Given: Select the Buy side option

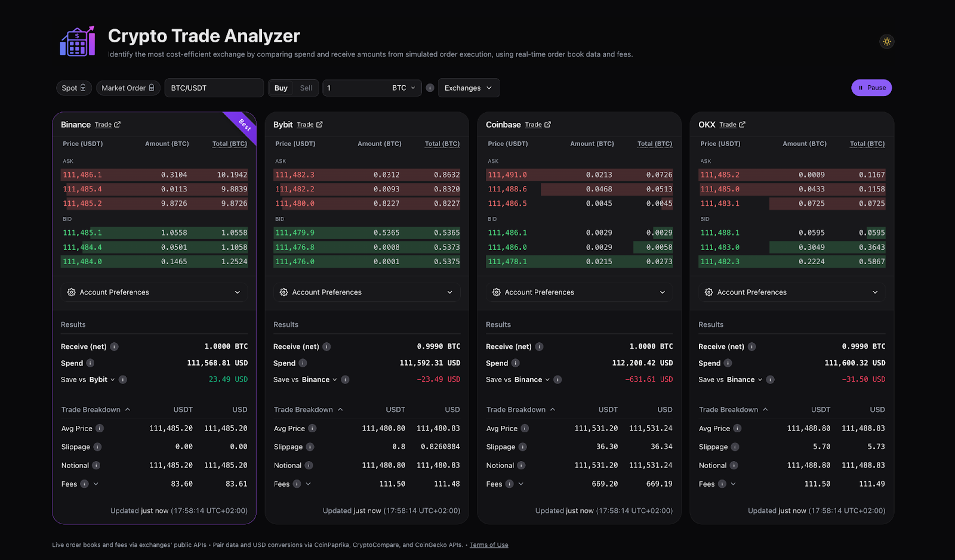Looking at the screenshot, I should (x=281, y=88).
